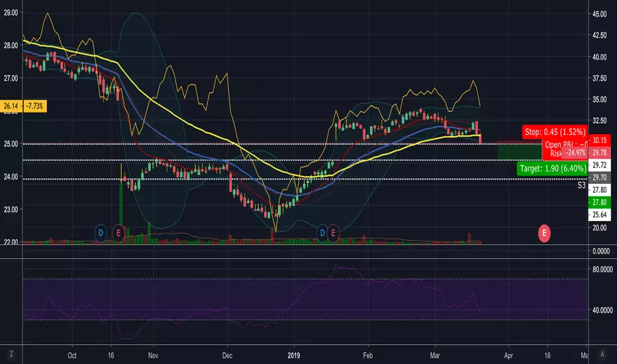Click the -24.97% risk value label
The height and width of the screenshot is (364, 617).
pos(575,153)
